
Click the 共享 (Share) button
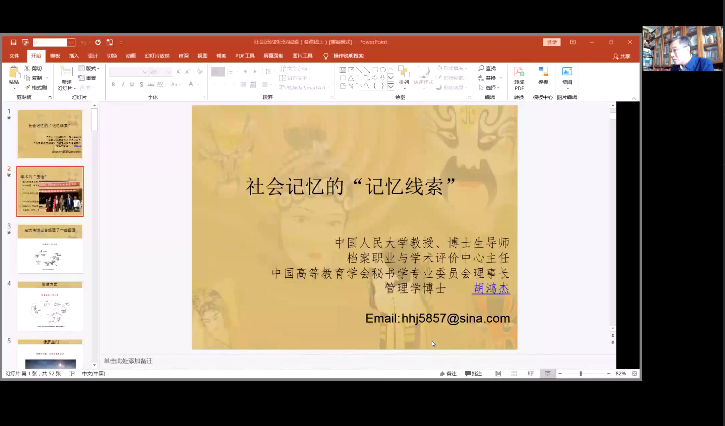pyautogui.click(x=622, y=56)
